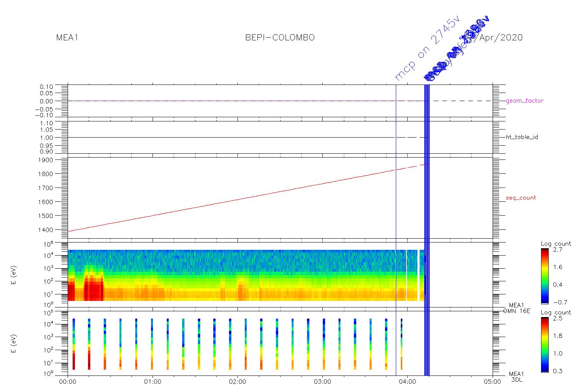Click the 'Log count' heading above the 2.5 scale
The width and height of the screenshot is (581, 392).
point(556,312)
